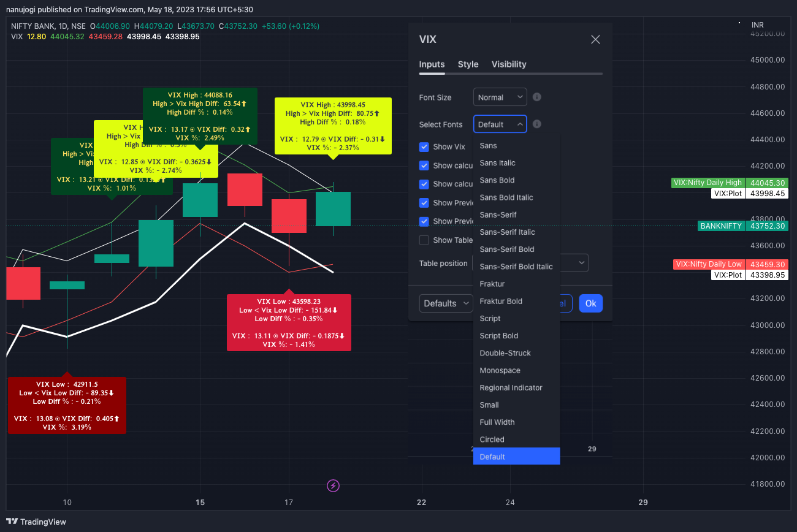Click 45000.00 price axis label
This screenshot has height=532, width=797.
coord(768,60)
